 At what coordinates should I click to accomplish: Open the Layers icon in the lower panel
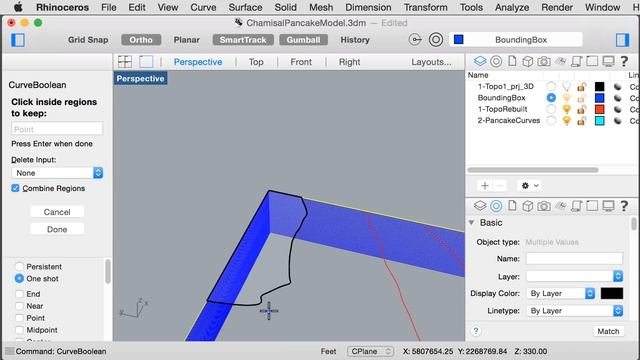pos(480,206)
